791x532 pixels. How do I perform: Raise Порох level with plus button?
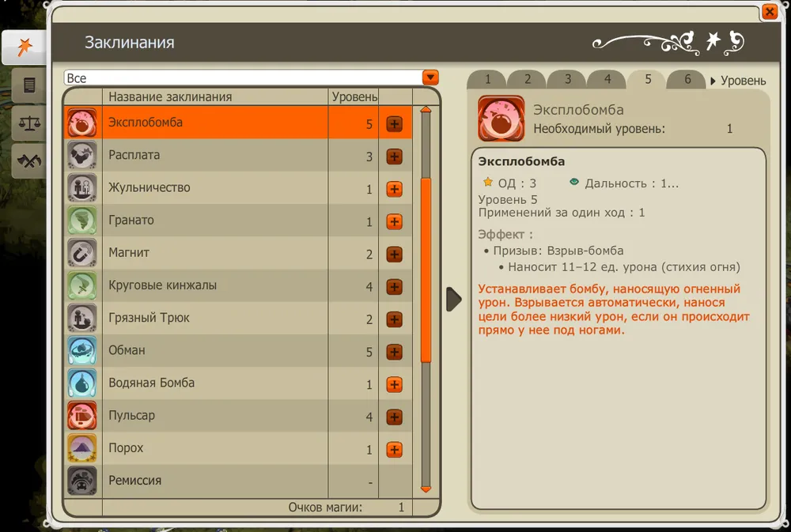(x=395, y=450)
